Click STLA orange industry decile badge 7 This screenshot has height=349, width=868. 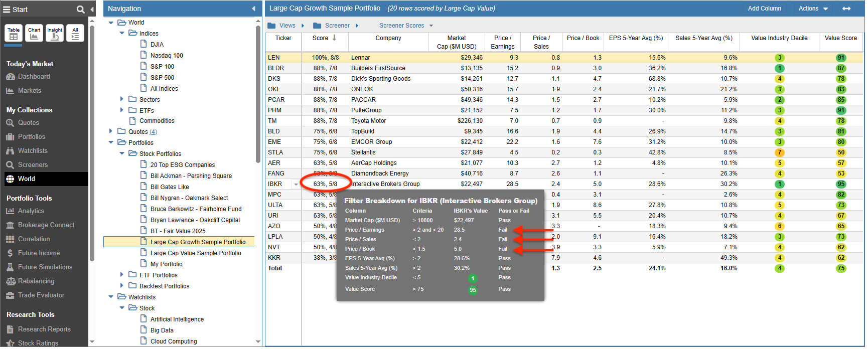click(x=779, y=152)
